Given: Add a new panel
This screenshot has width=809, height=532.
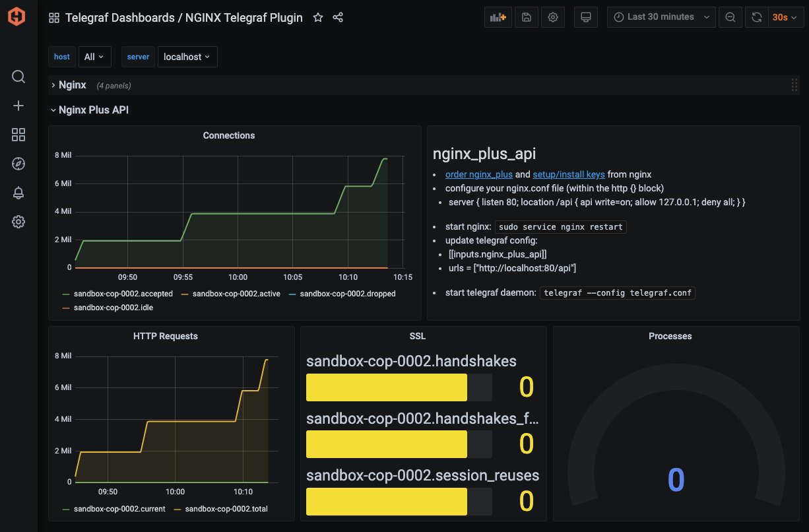Looking at the screenshot, I should tap(498, 17).
